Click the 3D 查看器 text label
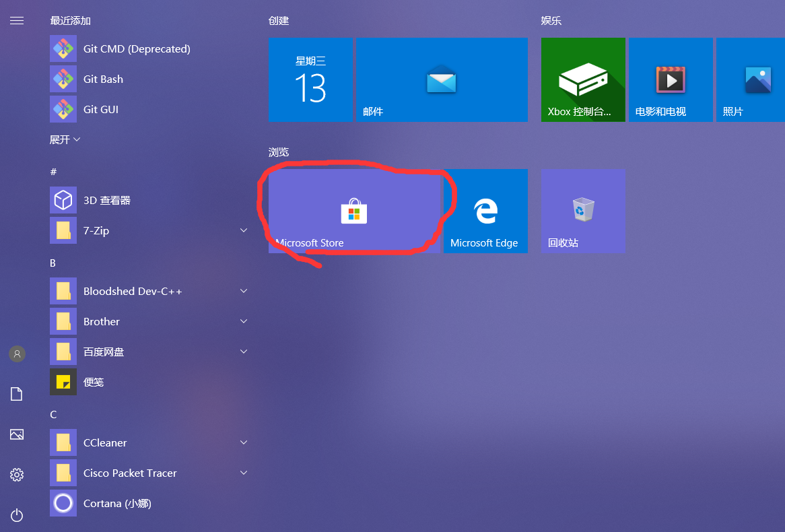Image resolution: width=785 pixels, height=532 pixels. point(107,201)
